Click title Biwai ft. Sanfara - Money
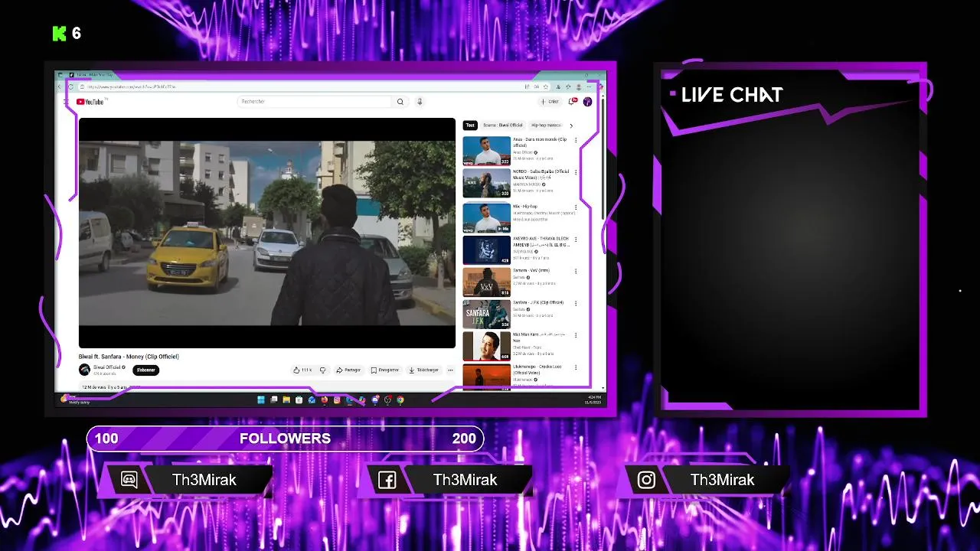The image size is (980, 551). tap(129, 357)
